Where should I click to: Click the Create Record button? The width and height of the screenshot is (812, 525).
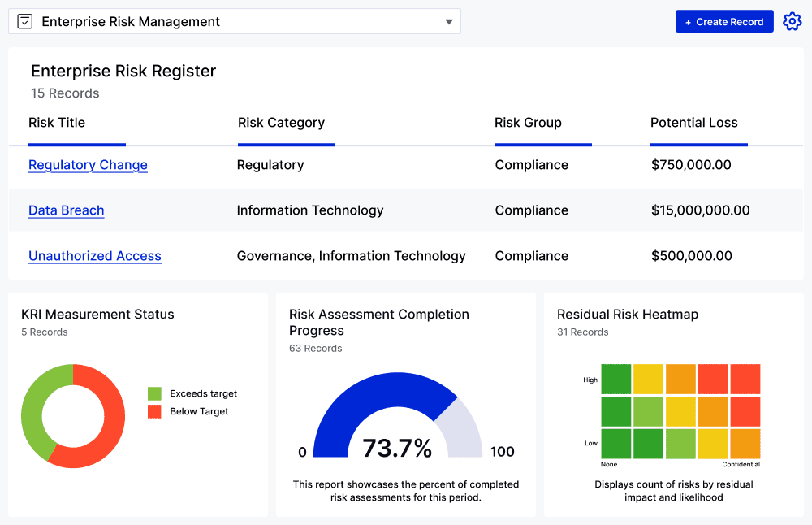pos(723,22)
